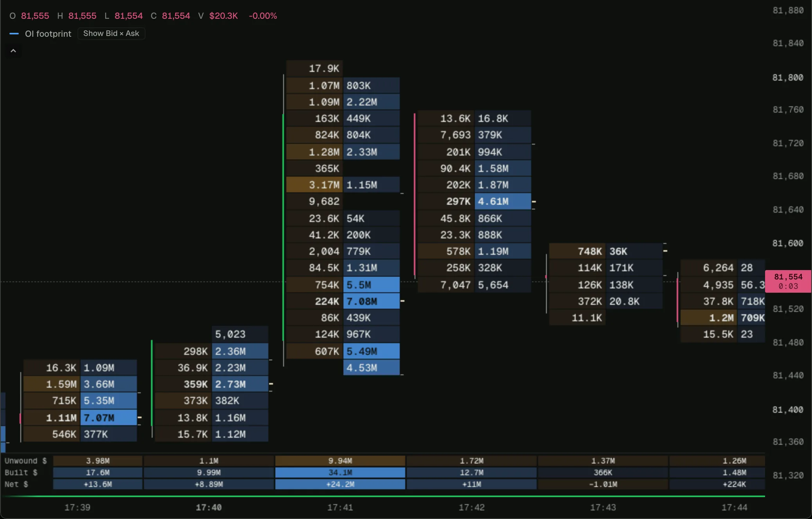The width and height of the screenshot is (812, 519).
Task: Click the 5.49M cell
Action: click(371, 351)
